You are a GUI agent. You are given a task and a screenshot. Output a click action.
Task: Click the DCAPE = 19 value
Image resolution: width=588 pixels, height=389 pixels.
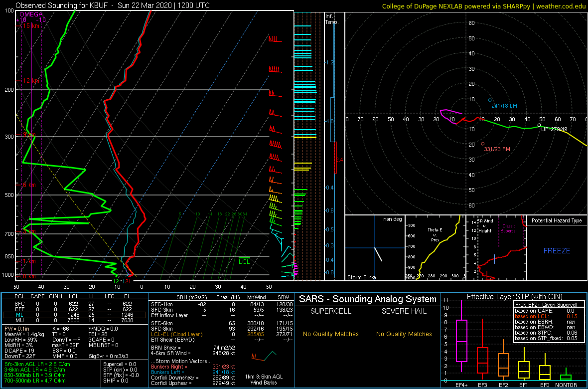pos(19,352)
